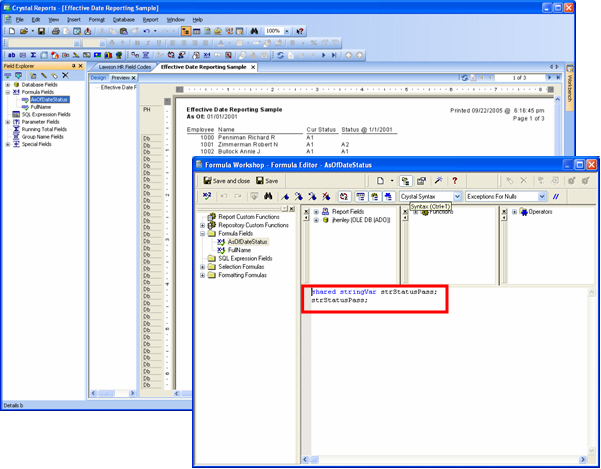The width and height of the screenshot is (601, 469).
Task: Click New report icon in Crystal Reports toolbar
Action: click(x=11, y=31)
